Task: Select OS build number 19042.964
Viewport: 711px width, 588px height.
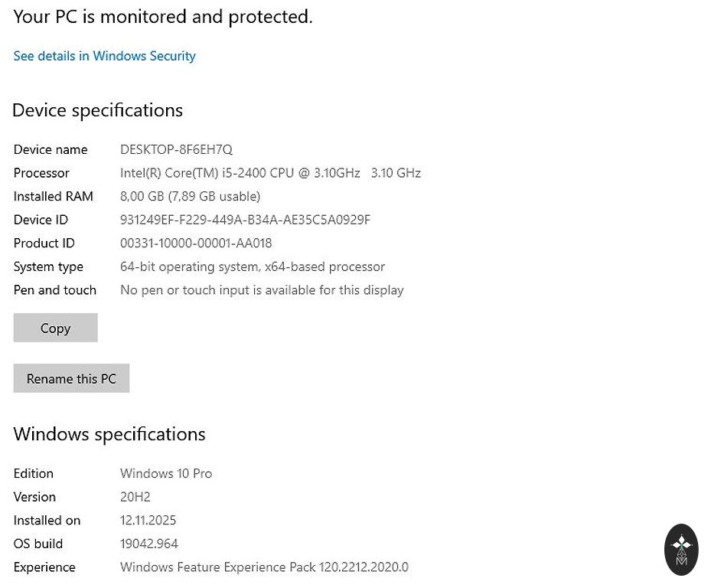Action: click(149, 544)
